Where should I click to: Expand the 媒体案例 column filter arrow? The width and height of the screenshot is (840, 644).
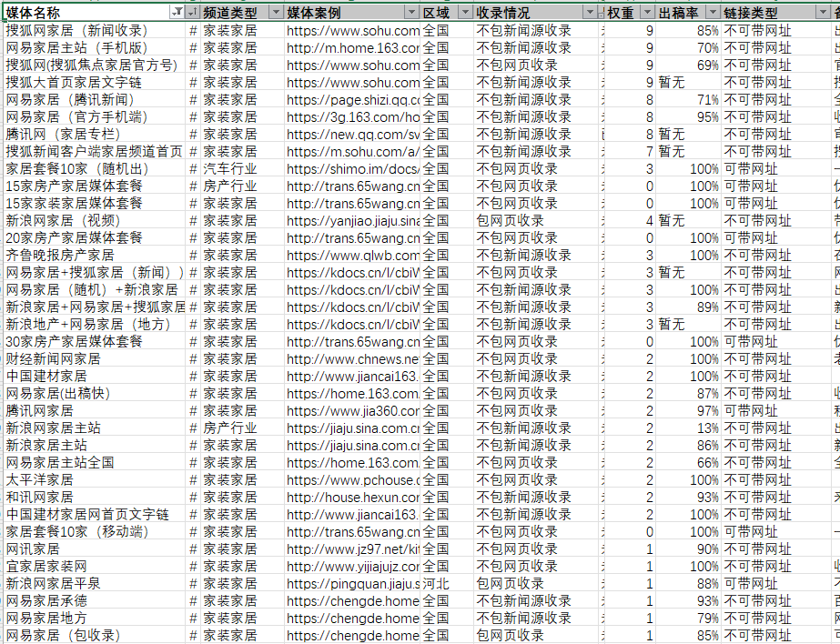[x=411, y=13]
